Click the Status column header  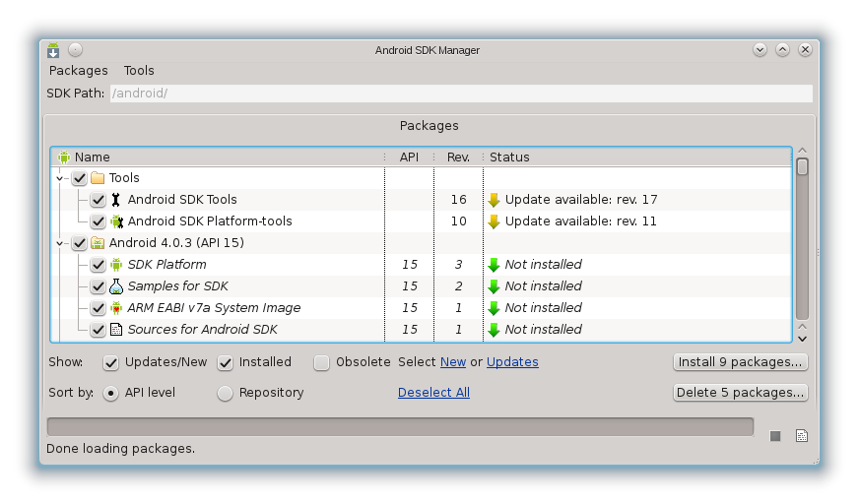point(637,157)
